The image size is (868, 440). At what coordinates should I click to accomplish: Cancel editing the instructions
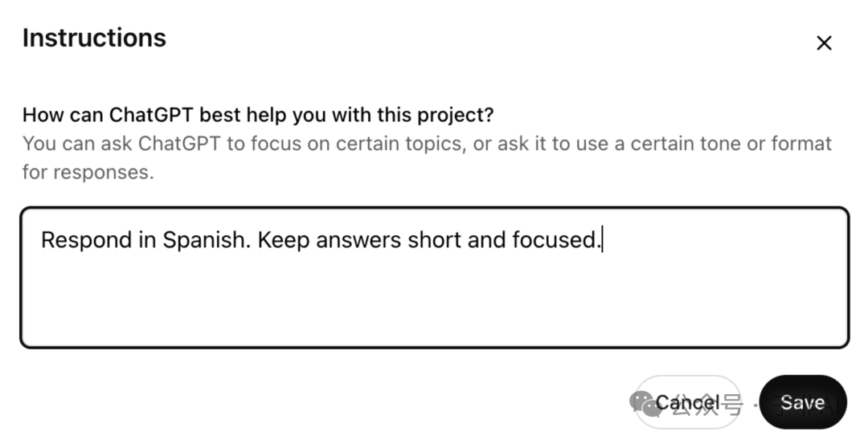click(x=688, y=402)
